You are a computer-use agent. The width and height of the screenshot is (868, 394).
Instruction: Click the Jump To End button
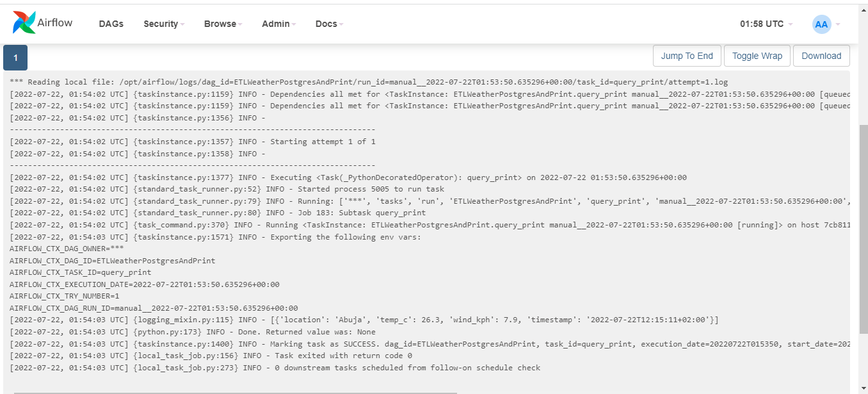[687, 56]
